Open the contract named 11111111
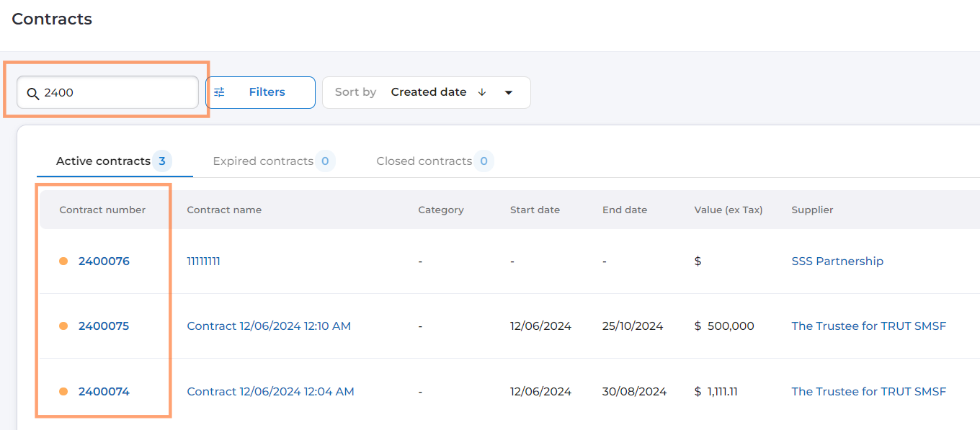This screenshot has width=980, height=430. point(203,261)
